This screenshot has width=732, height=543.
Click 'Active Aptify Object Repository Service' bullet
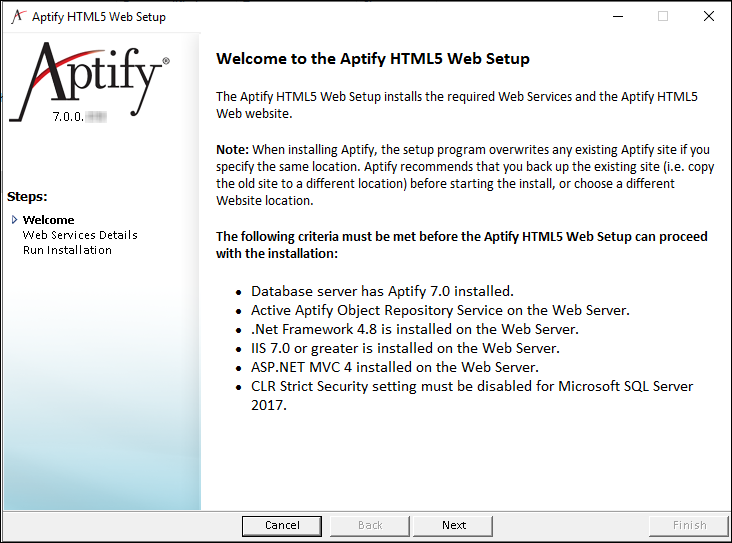click(x=440, y=310)
